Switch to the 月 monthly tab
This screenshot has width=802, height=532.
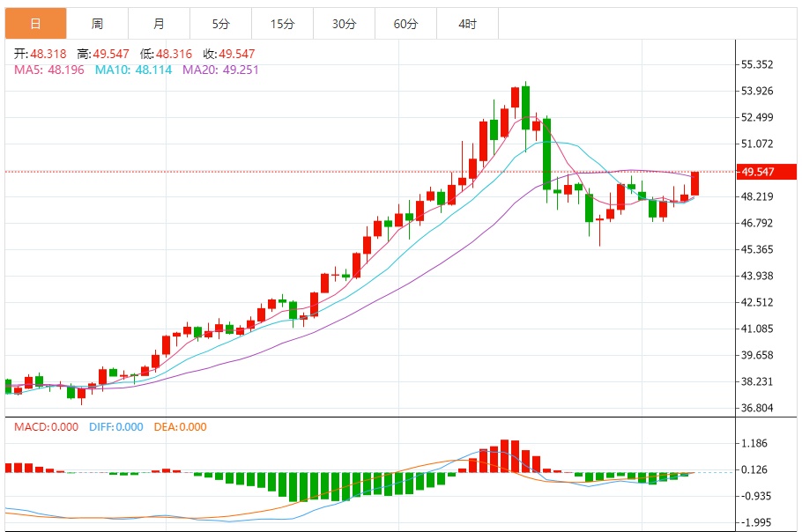159,24
